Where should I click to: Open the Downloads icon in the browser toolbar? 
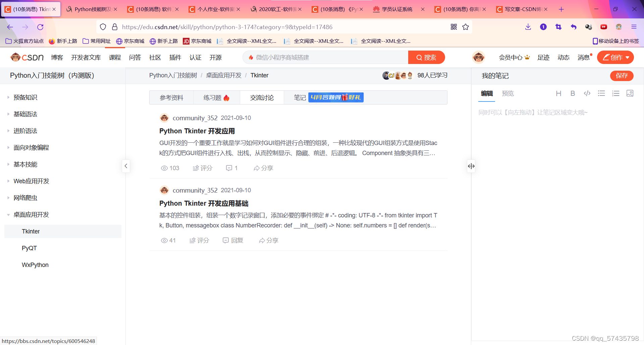[528, 27]
